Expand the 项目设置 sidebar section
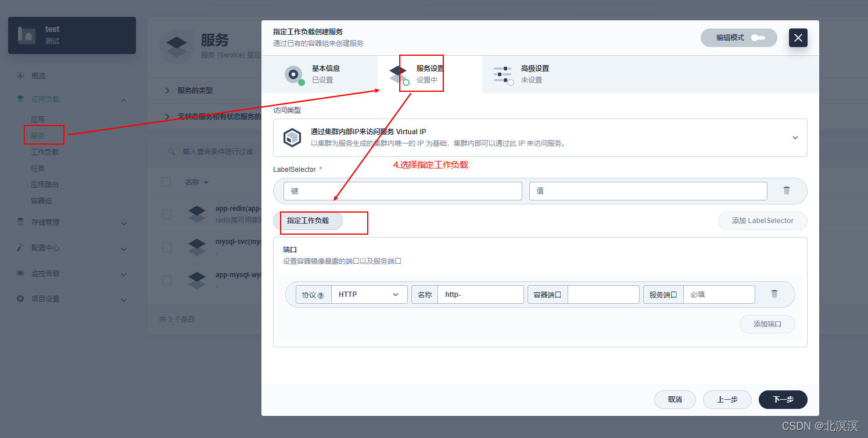The width and height of the screenshot is (868, 438). tap(124, 299)
